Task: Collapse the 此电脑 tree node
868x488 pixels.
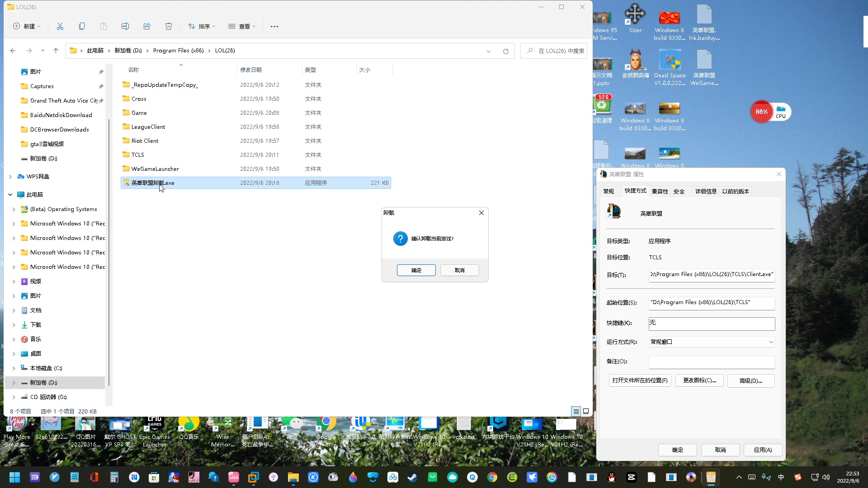Action: coord(10,195)
